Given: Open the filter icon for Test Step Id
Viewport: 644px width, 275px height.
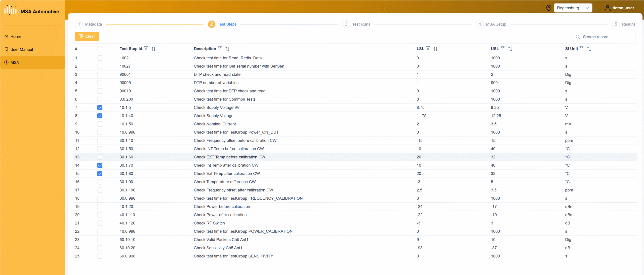Looking at the screenshot, I should pyautogui.click(x=146, y=49).
